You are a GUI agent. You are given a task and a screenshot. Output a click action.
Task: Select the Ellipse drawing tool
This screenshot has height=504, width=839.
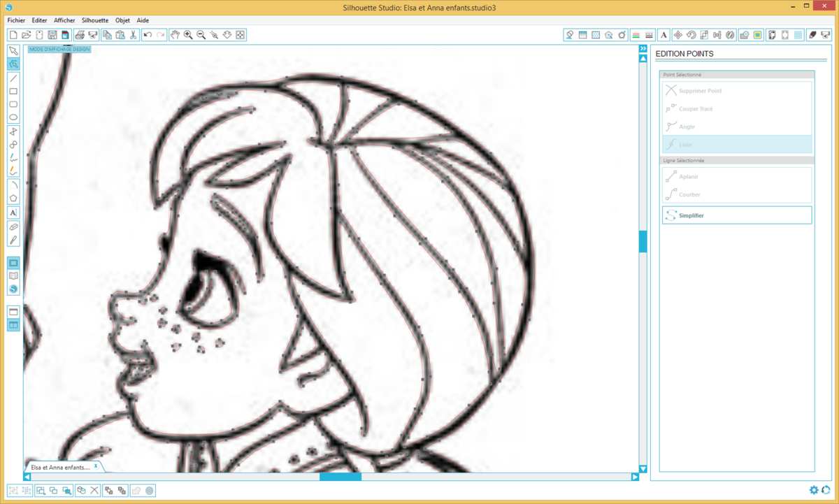[x=13, y=117]
